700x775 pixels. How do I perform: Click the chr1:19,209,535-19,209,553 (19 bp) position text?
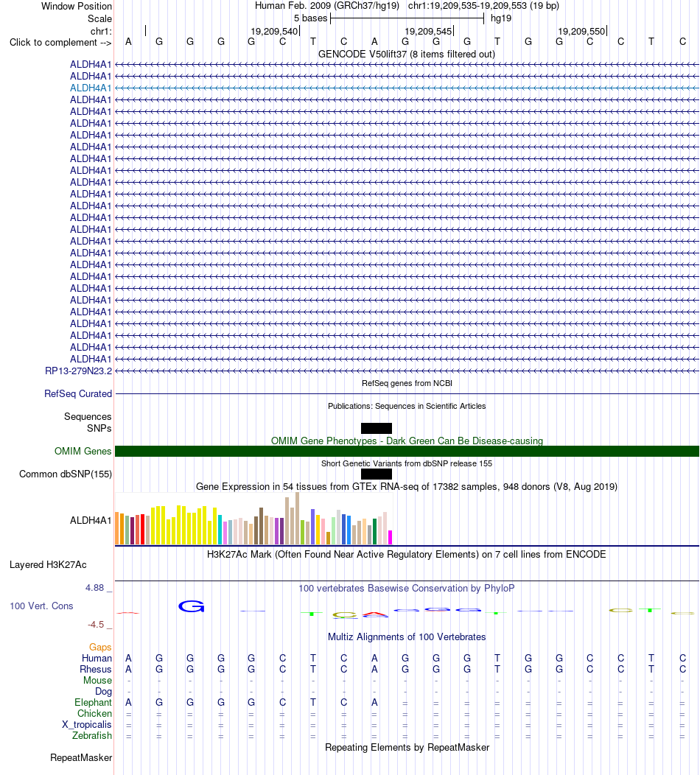pos(483,6)
